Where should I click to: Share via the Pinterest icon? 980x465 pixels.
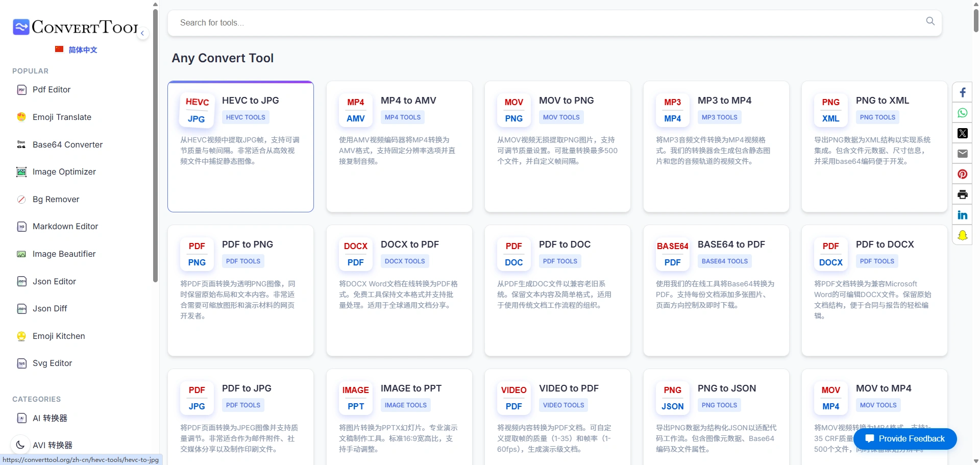click(x=963, y=174)
